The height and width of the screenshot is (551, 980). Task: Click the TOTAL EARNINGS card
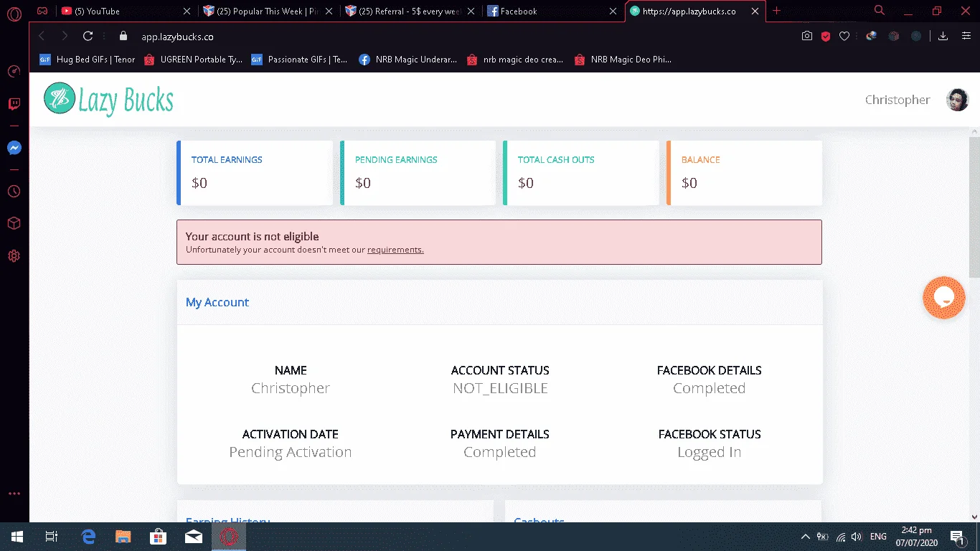click(255, 172)
